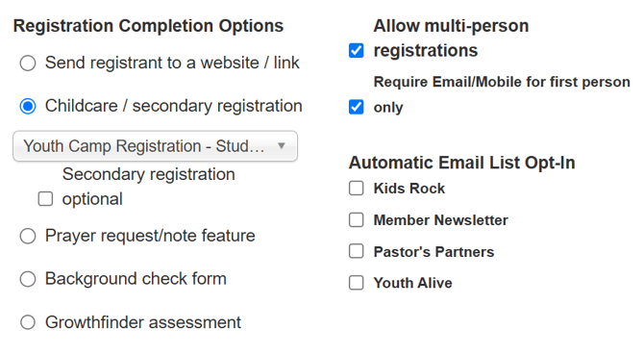Click the Member Newsletter label
This screenshot has width=644, height=355.
point(440,220)
